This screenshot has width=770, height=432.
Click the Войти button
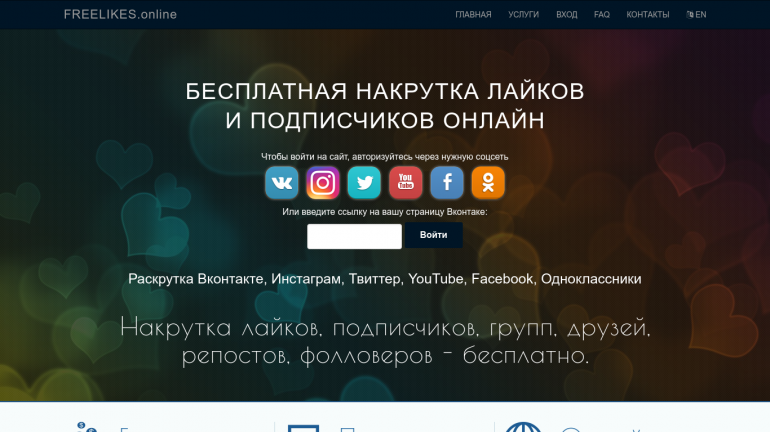click(434, 235)
